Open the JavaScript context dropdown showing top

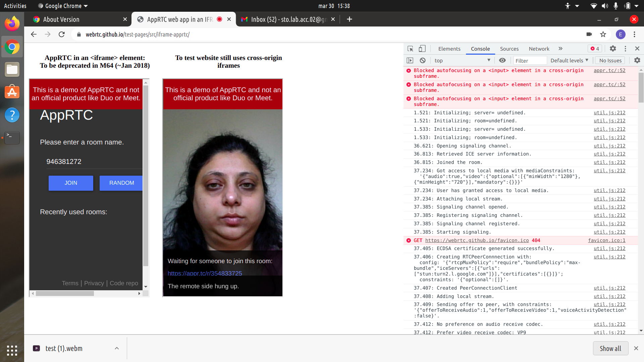point(462,60)
